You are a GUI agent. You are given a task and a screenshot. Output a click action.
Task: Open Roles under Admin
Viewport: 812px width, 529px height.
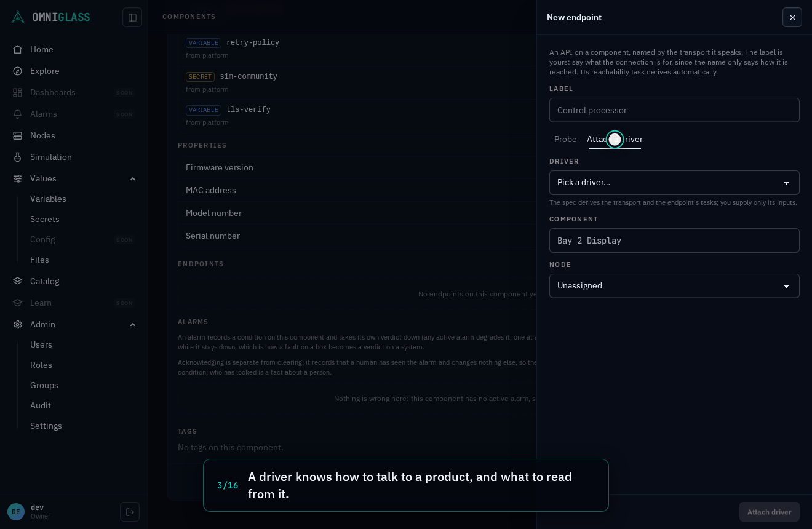pos(41,365)
